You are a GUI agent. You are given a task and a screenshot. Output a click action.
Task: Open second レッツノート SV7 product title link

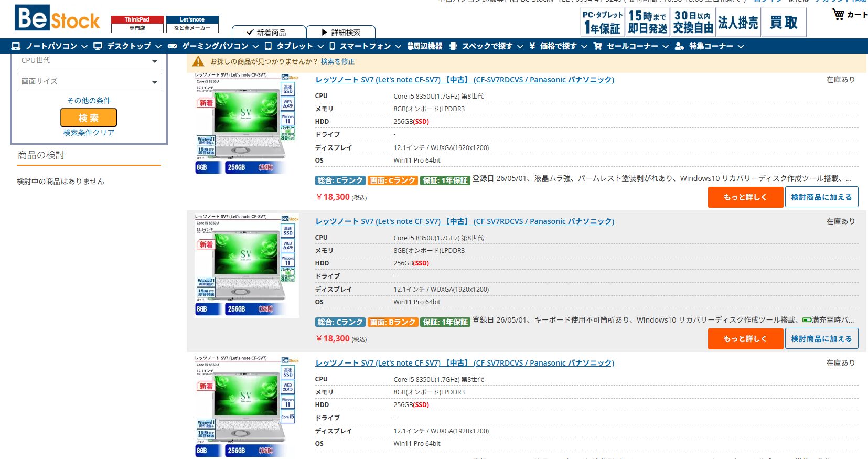465,221
